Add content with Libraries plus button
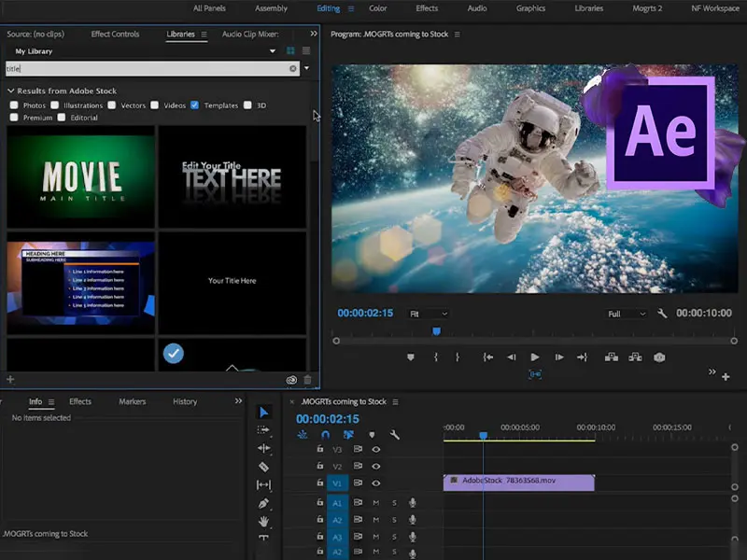Viewport: 747px width, 560px height. (x=10, y=380)
